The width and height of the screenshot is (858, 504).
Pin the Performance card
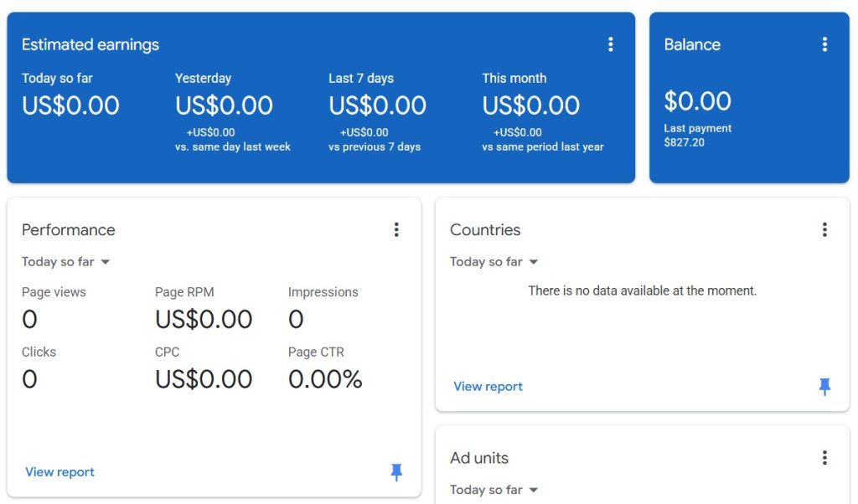pos(396,472)
